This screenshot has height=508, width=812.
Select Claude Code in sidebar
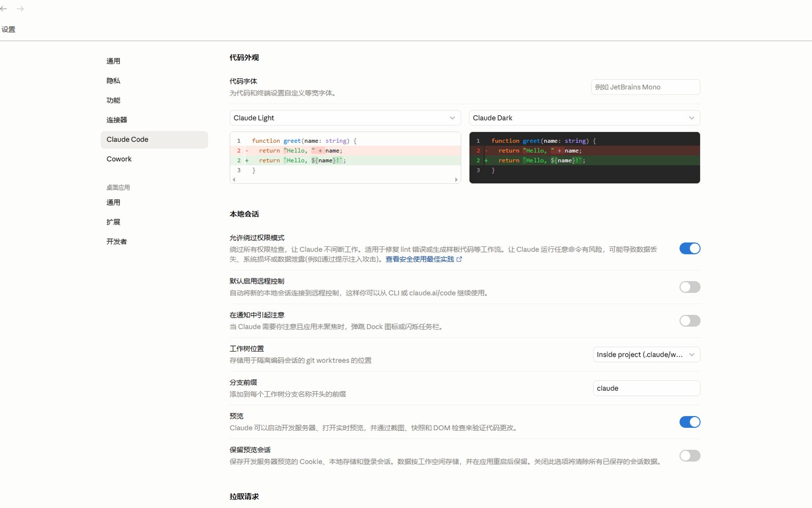pos(154,140)
